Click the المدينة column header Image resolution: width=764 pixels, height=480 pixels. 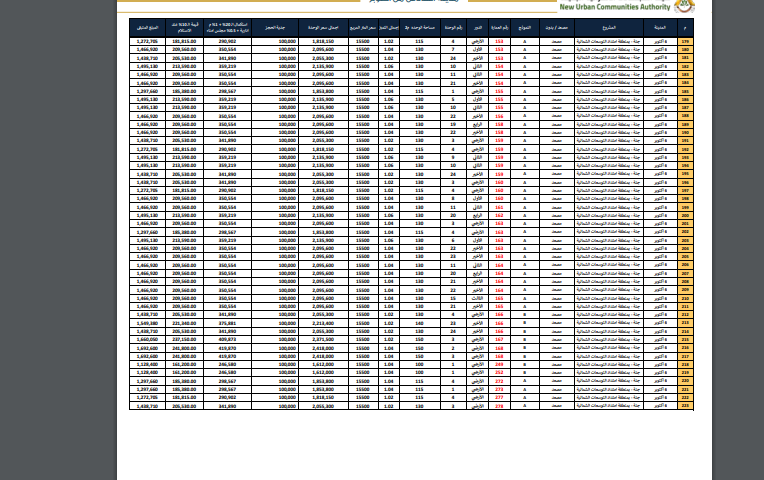[x=660, y=28]
